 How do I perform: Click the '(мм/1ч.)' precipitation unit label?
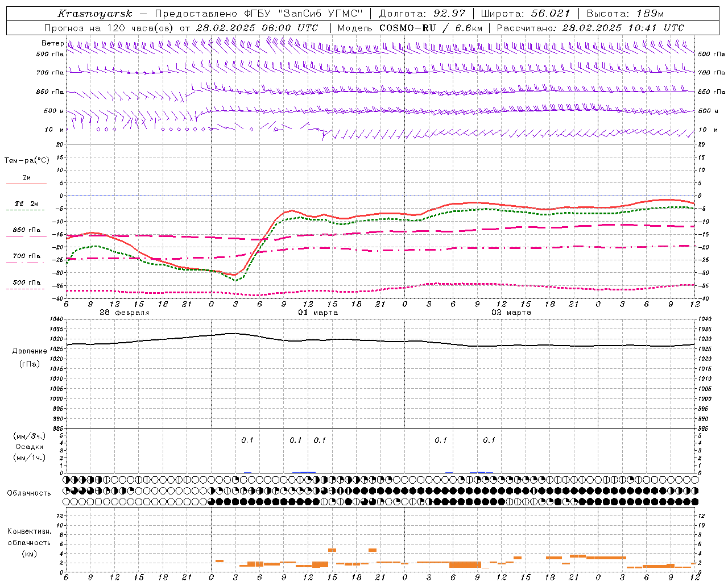click(x=30, y=458)
